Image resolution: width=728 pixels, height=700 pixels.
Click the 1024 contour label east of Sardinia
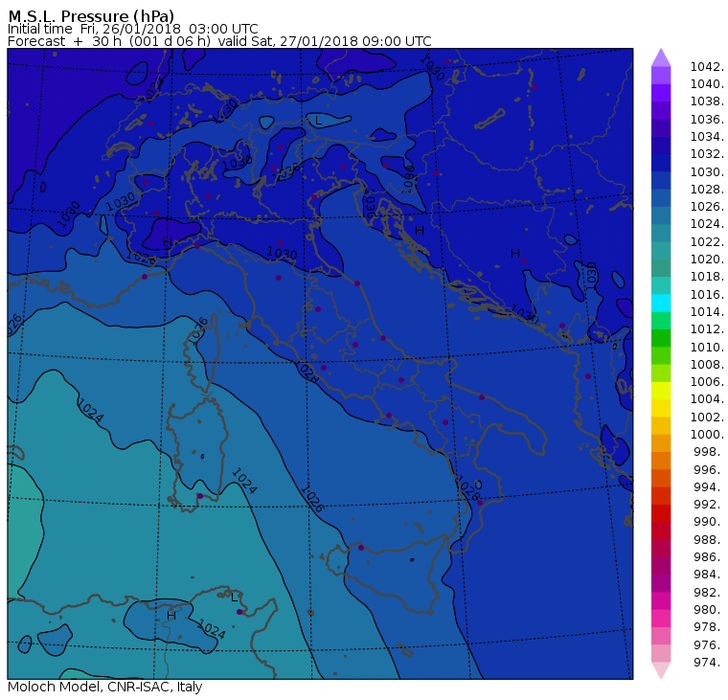coord(244,481)
